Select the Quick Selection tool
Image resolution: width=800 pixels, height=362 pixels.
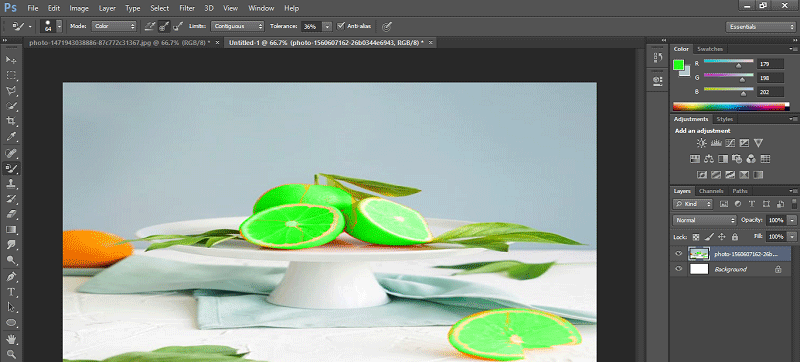pos(11,106)
